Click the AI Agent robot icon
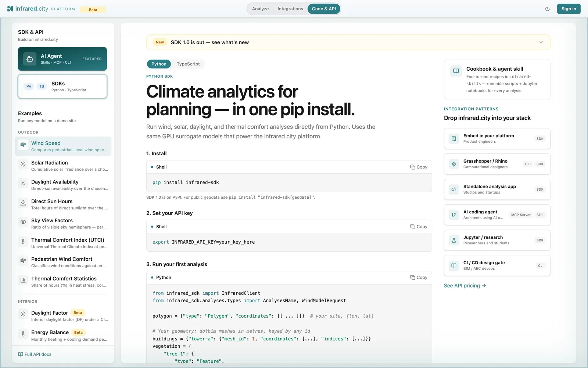Screen dimensions: 588x368 [30, 59]
